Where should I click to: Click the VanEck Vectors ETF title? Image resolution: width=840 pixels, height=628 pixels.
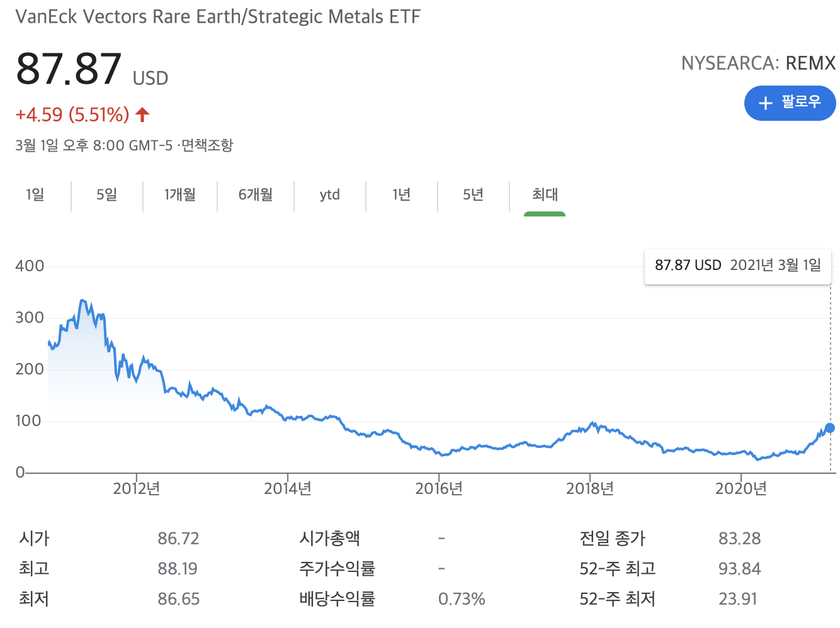218,17
